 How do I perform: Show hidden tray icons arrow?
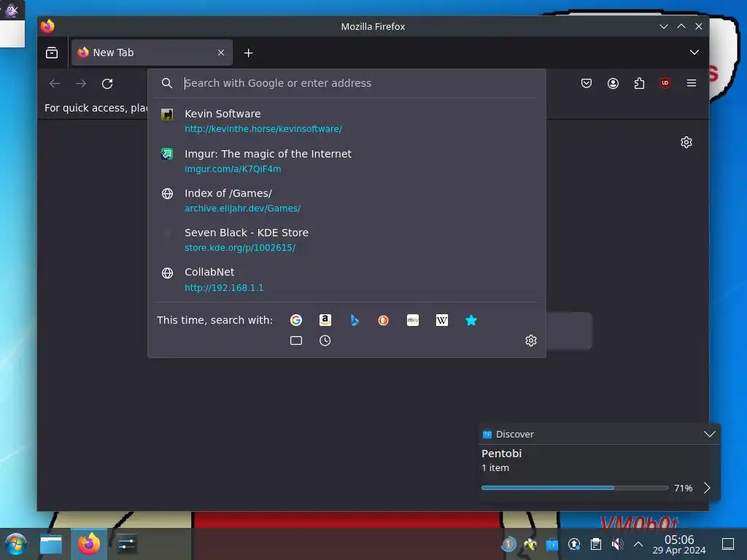pyautogui.click(x=638, y=544)
